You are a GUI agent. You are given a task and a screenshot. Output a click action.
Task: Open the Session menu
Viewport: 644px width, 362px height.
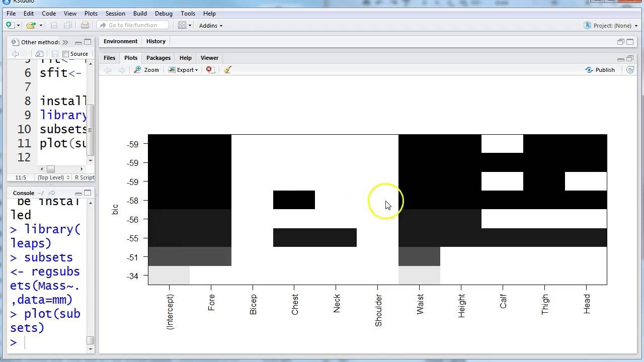[x=115, y=14]
